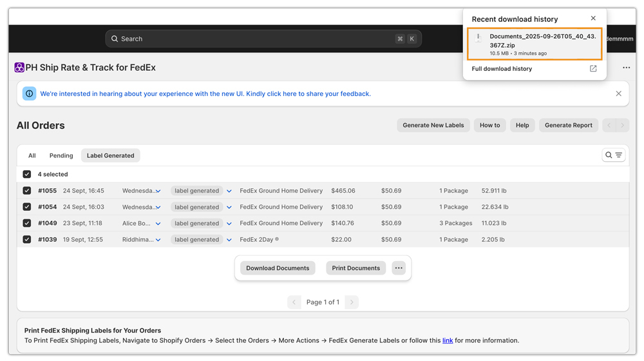Open the downloaded Documents zip file entry
This screenshot has width=644, height=361.
(x=535, y=44)
